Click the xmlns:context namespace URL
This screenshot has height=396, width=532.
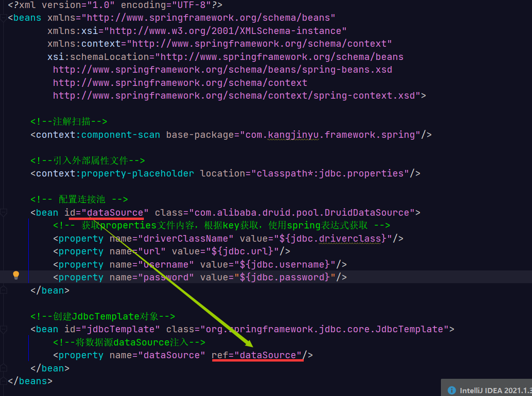259,44
